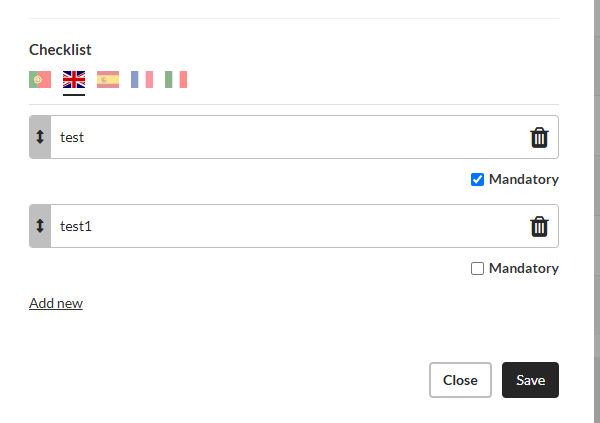The image size is (600, 423).
Task: Click the Mandatory label below "test1"
Action: (x=524, y=268)
